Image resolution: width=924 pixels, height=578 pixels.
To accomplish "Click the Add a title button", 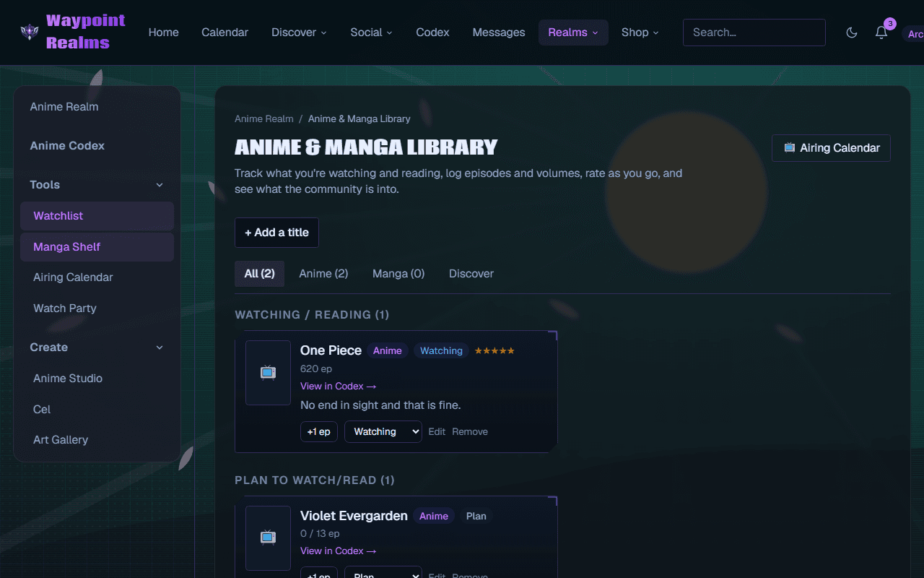I will point(276,233).
